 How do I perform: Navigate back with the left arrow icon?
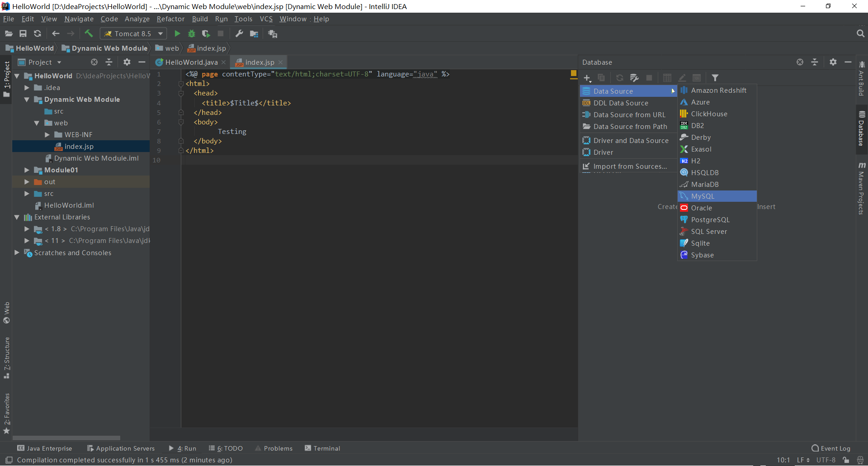(x=56, y=33)
